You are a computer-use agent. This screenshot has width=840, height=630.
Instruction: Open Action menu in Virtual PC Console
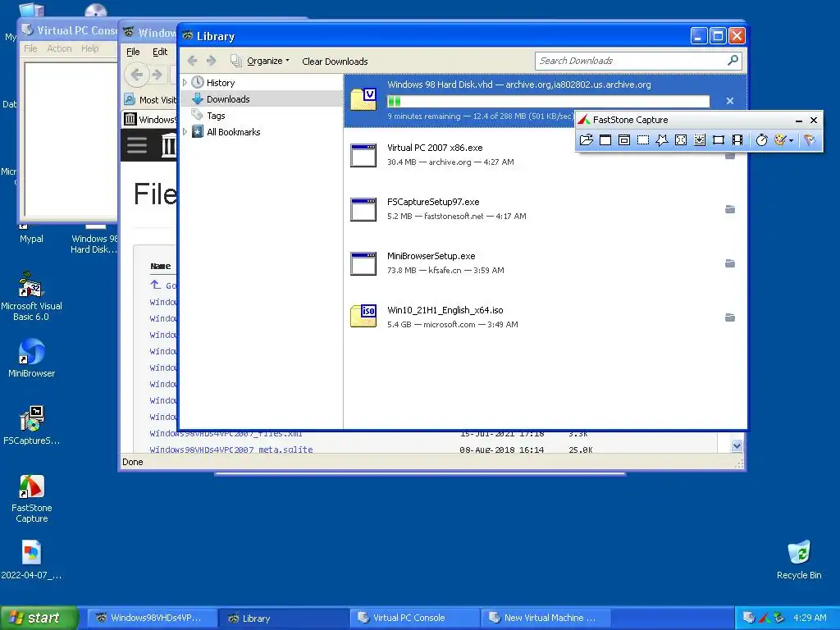[x=59, y=48]
